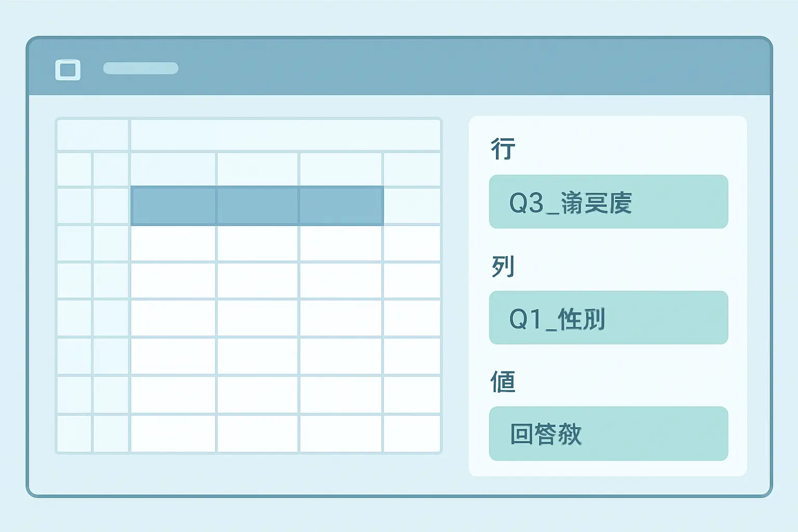Click the bottom-left narrow cell of the table

coord(74,433)
